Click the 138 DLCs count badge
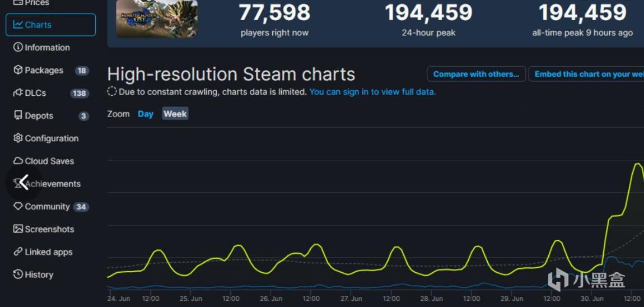 (x=79, y=94)
